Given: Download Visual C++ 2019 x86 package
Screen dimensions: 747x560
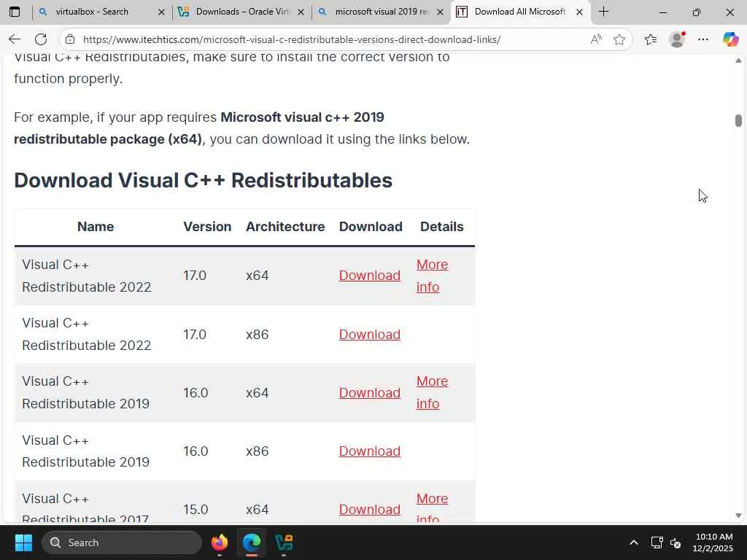Looking at the screenshot, I should coord(370,451).
